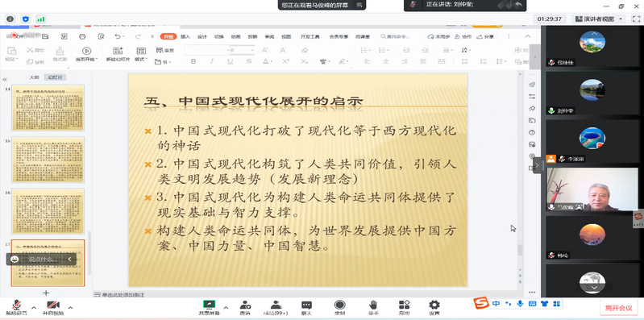Open the chat (聊天) panel
Image resolution: width=644 pixels, height=320 pixels.
click(306, 307)
